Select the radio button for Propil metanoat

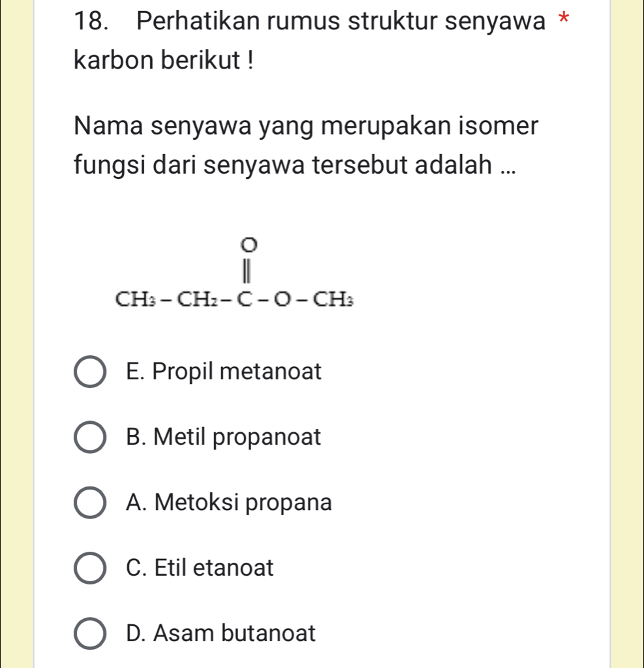[x=91, y=373]
